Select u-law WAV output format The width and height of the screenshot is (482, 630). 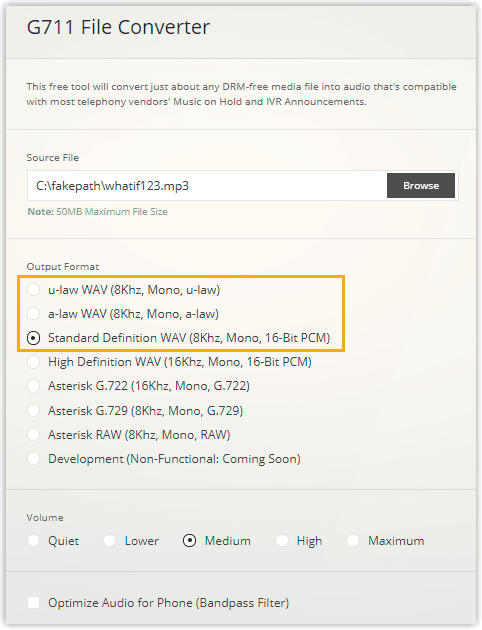tap(33, 290)
